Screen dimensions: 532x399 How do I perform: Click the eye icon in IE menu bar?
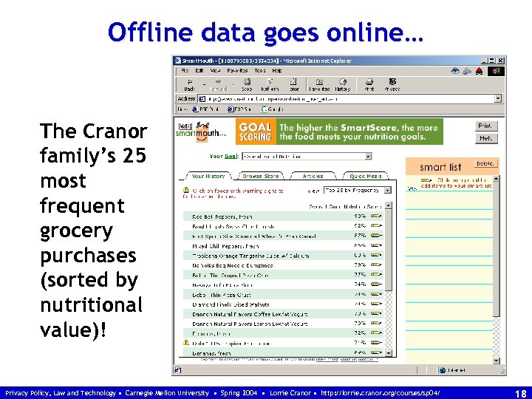455,71
